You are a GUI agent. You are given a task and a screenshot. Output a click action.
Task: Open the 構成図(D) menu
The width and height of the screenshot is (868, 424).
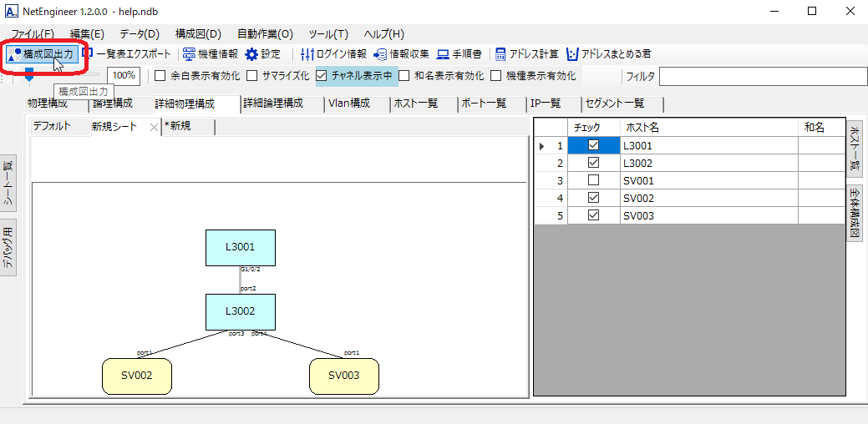(x=198, y=34)
